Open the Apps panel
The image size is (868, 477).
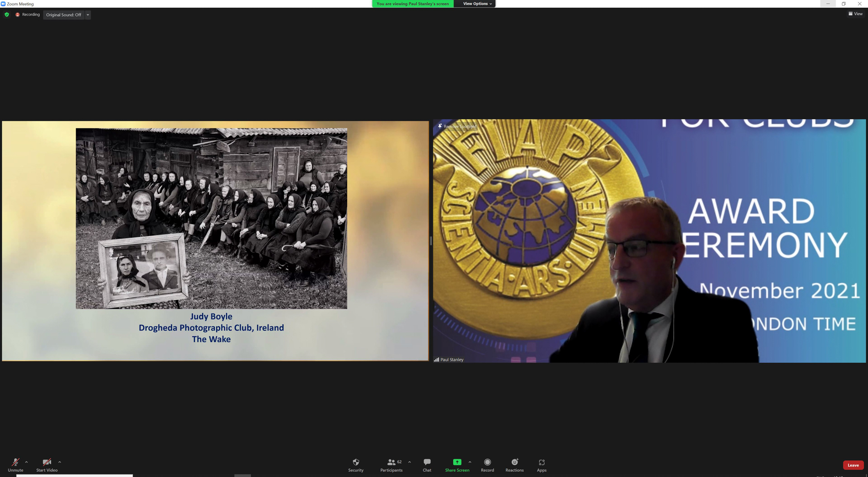(542, 465)
